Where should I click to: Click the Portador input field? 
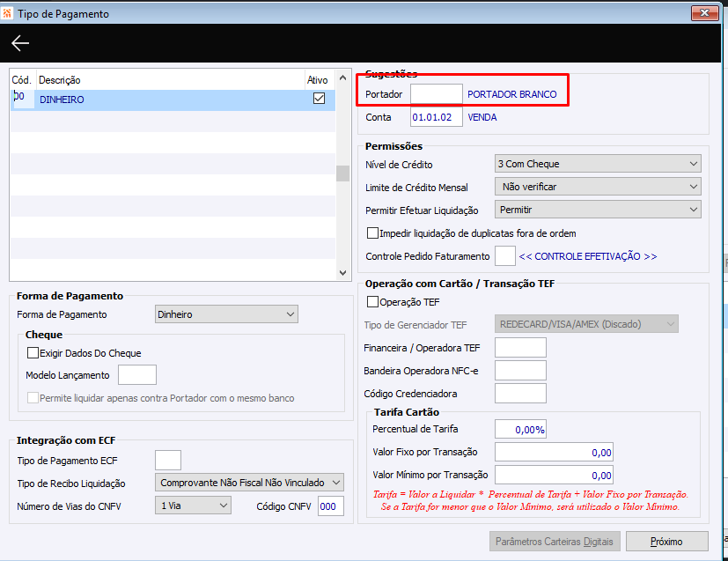coord(437,94)
